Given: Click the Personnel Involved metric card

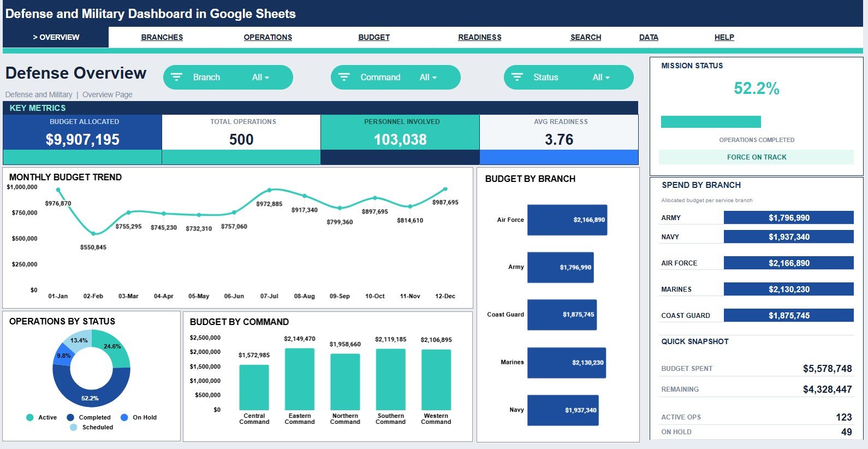Looking at the screenshot, I should pyautogui.click(x=400, y=139).
